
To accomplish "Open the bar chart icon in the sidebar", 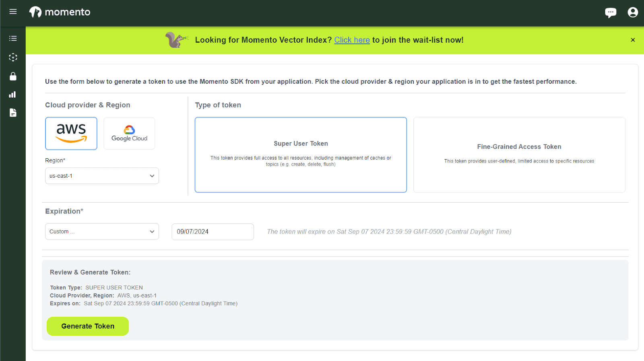I will [x=12, y=94].
